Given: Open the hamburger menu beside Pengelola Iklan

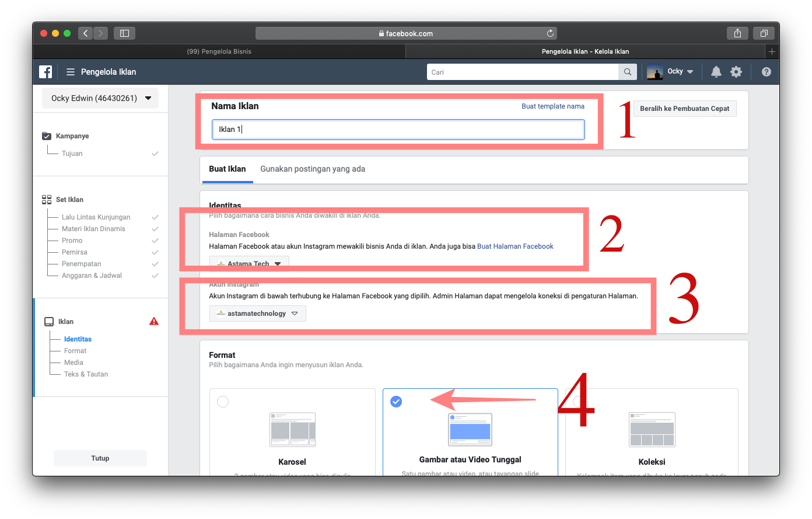Looking at the screenshot, I should pos(71,72).
